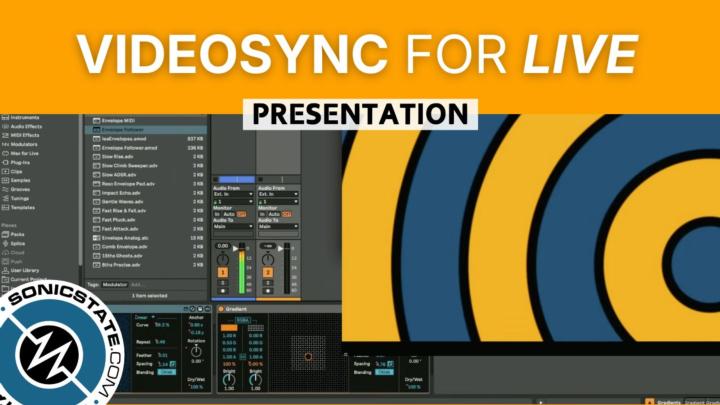Viewport: 720px width, 405px height.
Task: Click the first Bright knob in Gradient
Action: pyautogui.click(x=229, y=380)
